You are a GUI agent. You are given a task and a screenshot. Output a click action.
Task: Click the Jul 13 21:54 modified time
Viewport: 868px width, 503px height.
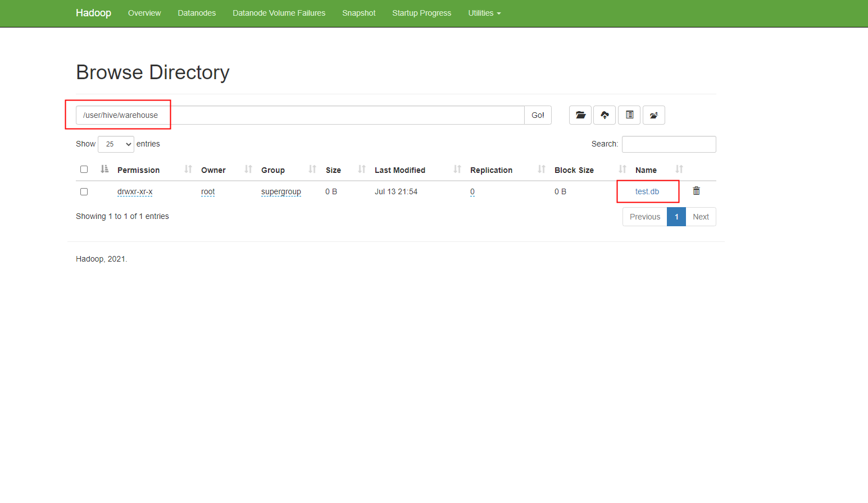[x=396, y=191]
